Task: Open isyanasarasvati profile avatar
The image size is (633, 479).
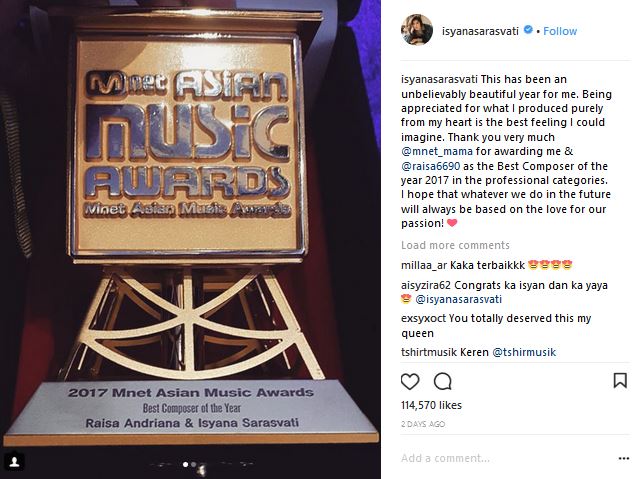Action: tap(417, 30)
